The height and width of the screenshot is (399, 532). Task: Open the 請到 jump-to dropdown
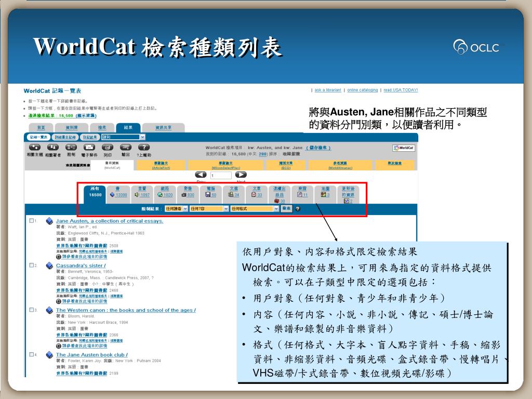point(124,137)
